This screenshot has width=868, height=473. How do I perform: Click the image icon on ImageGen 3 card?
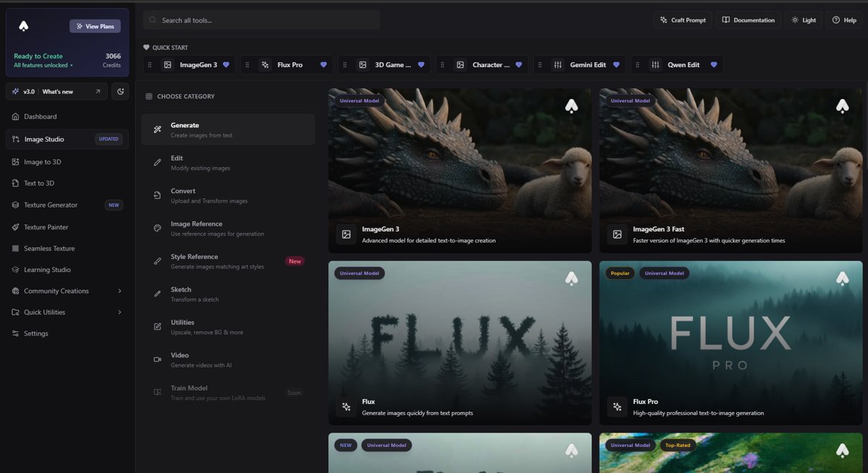(346, 234)
